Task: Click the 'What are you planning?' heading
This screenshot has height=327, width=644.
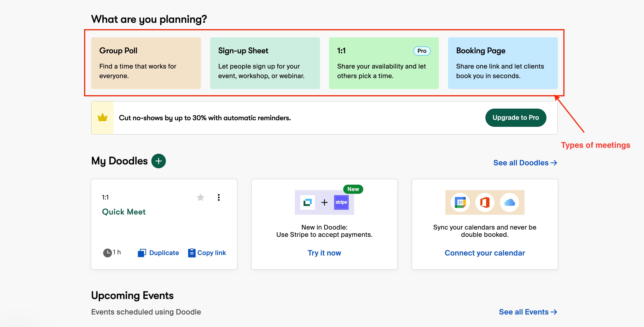Action: point(149,19)
